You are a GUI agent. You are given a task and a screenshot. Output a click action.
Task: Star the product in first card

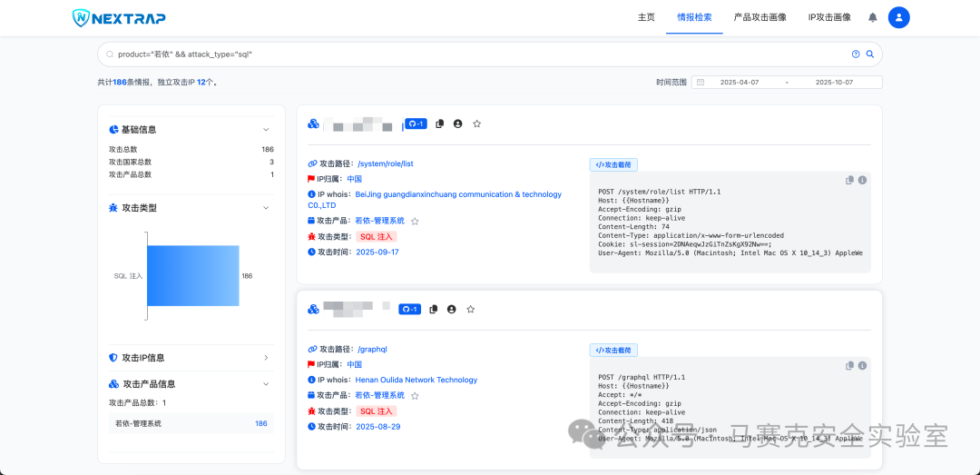[x=415, y=221]
